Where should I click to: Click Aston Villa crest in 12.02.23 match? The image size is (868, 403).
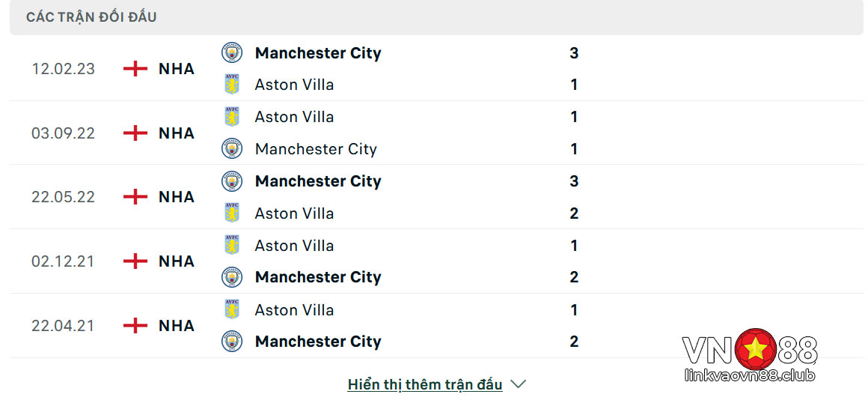tap(232, 84)
